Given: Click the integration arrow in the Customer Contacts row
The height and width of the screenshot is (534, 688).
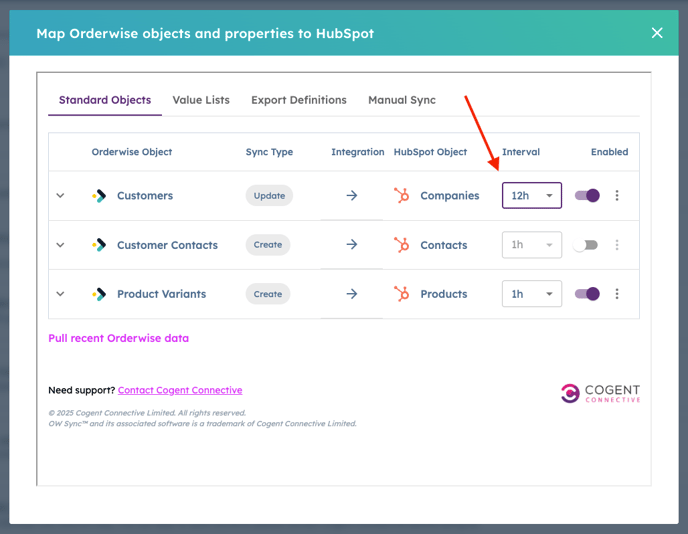Looking at the screenshot, I should point(352,244).
